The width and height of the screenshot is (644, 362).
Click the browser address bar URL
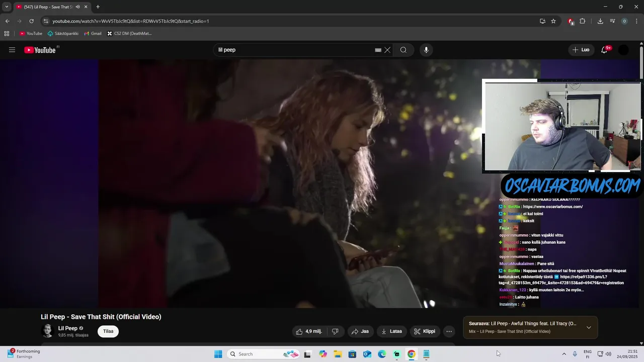pos(131,21)
